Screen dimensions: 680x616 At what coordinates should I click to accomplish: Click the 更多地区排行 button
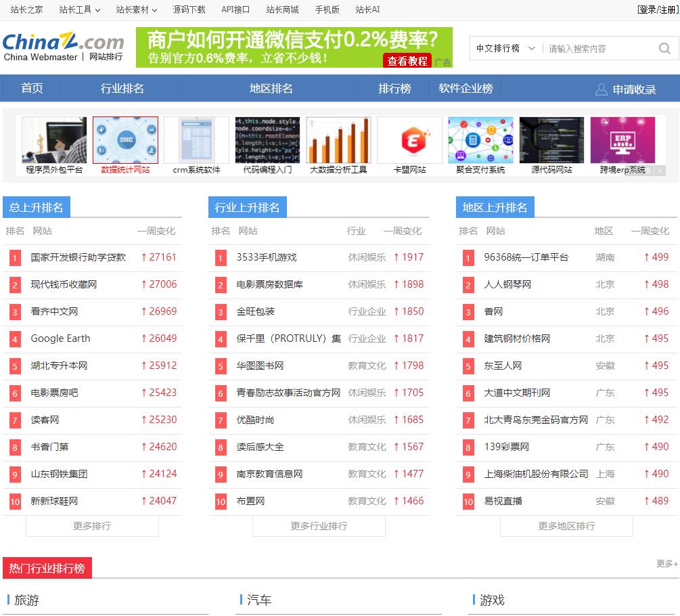coord(566,526)
